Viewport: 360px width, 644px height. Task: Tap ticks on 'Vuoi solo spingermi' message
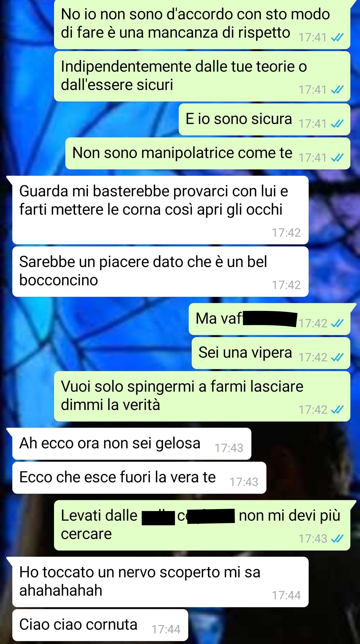[x=337, y=409]
